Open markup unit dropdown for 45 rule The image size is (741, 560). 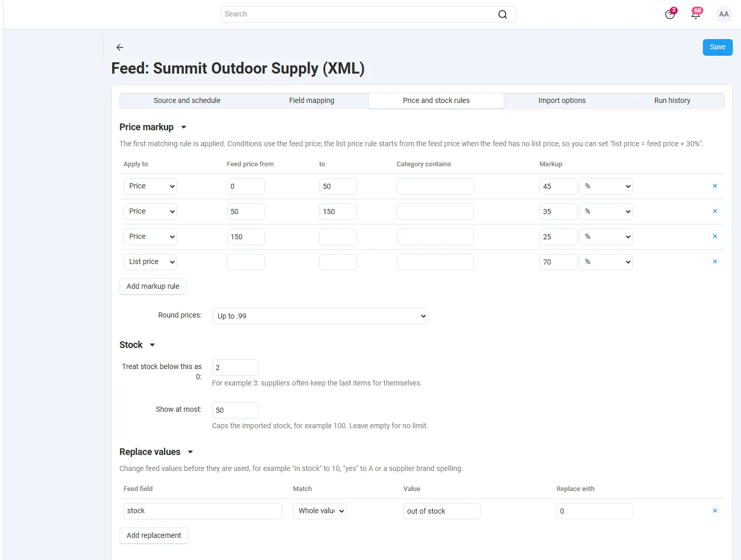tap(606, 186)
